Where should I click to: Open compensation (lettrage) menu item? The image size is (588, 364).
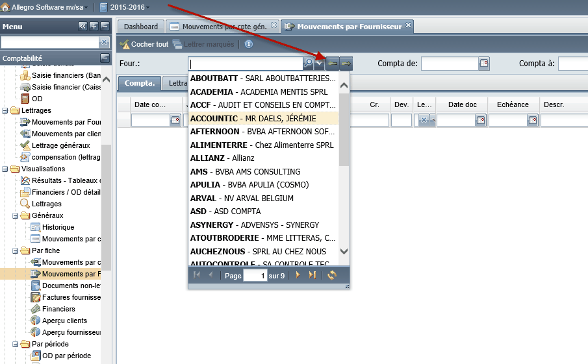click(60, 157)
